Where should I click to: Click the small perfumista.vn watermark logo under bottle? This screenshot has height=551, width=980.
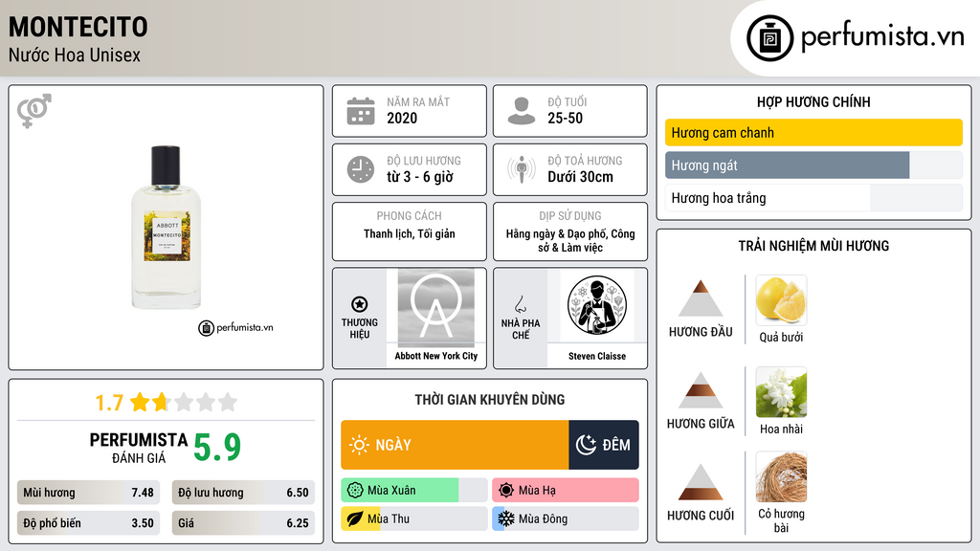click(235, 327)
